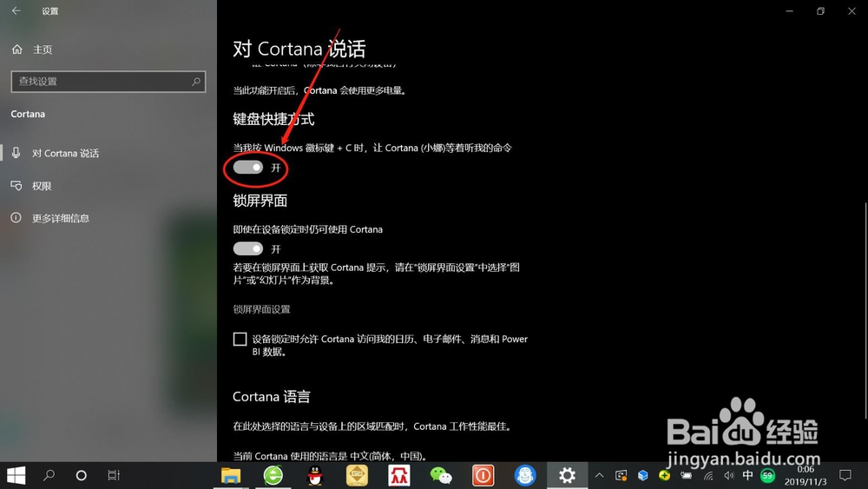This screenshot has width=868, height=489.
Task: Switch input method 中 indicator
Action: 747,475
